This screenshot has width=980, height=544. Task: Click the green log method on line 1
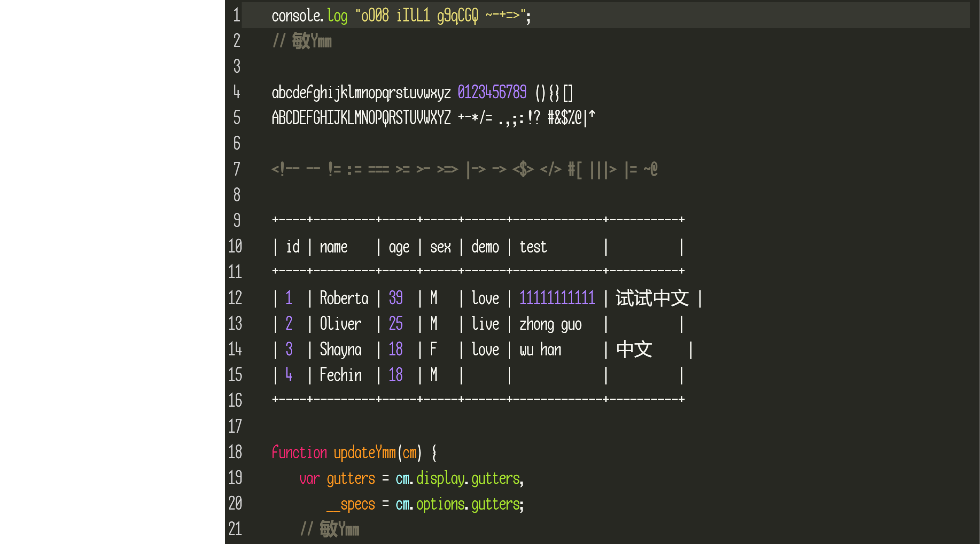[x=337, y=17]
